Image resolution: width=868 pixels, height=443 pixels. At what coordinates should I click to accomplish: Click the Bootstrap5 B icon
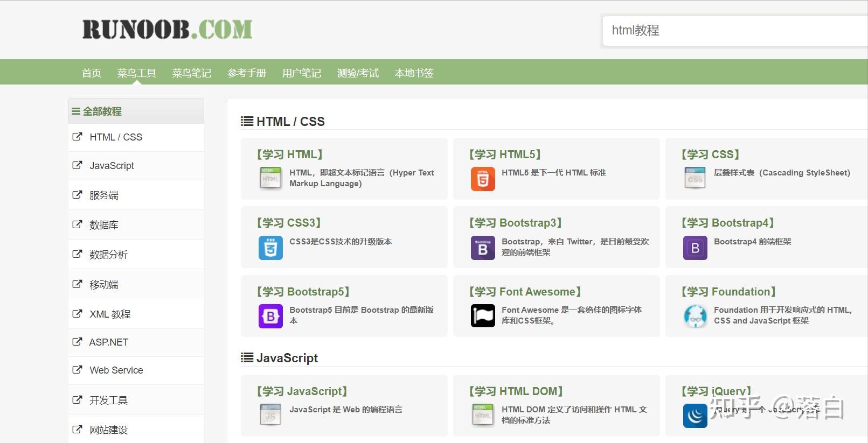point(270,316)
